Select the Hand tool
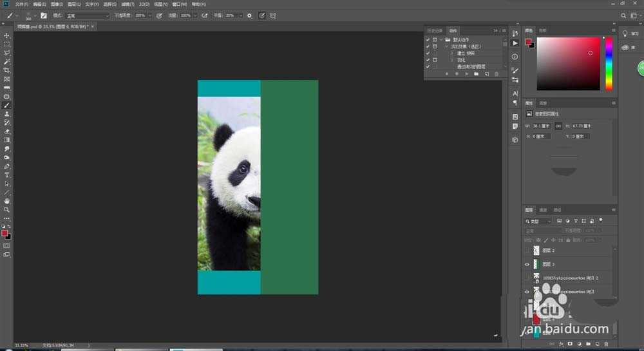644x351 pixels. click(7, 201)
